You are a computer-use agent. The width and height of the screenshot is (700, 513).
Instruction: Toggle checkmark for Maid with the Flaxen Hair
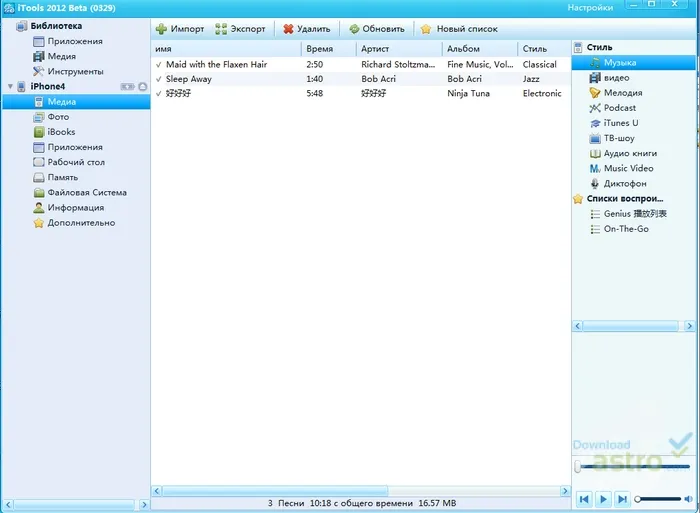point(158,65)
